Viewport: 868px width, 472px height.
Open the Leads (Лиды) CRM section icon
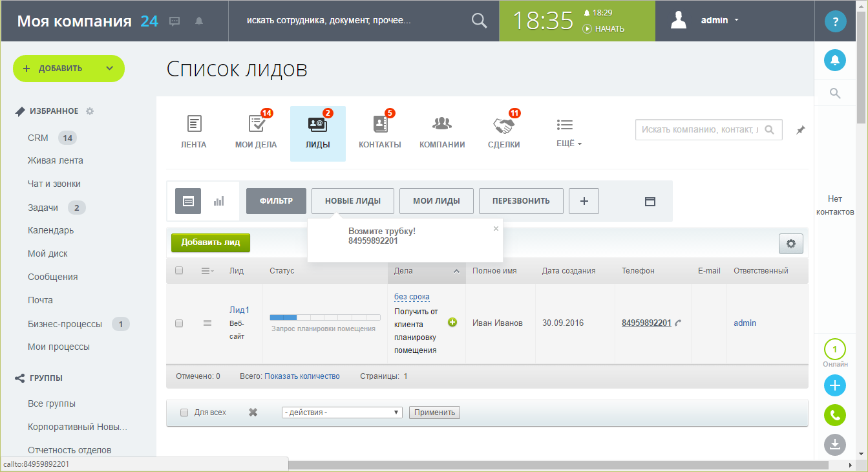pos(317,125)
